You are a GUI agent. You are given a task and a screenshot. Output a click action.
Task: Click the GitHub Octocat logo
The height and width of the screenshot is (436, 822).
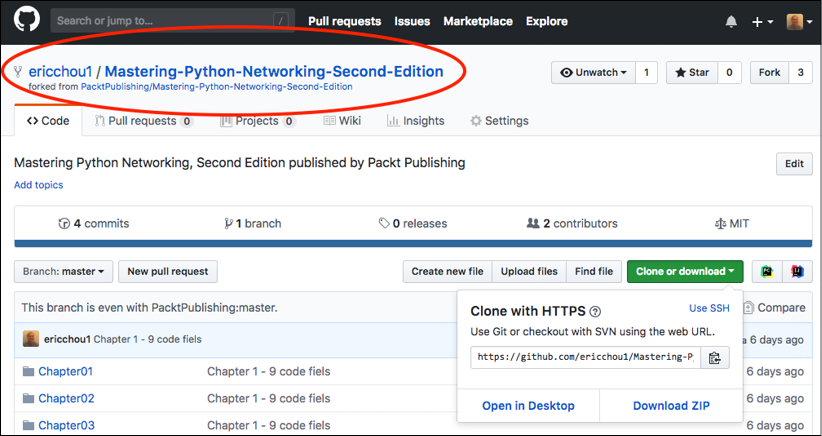point(27,21)
